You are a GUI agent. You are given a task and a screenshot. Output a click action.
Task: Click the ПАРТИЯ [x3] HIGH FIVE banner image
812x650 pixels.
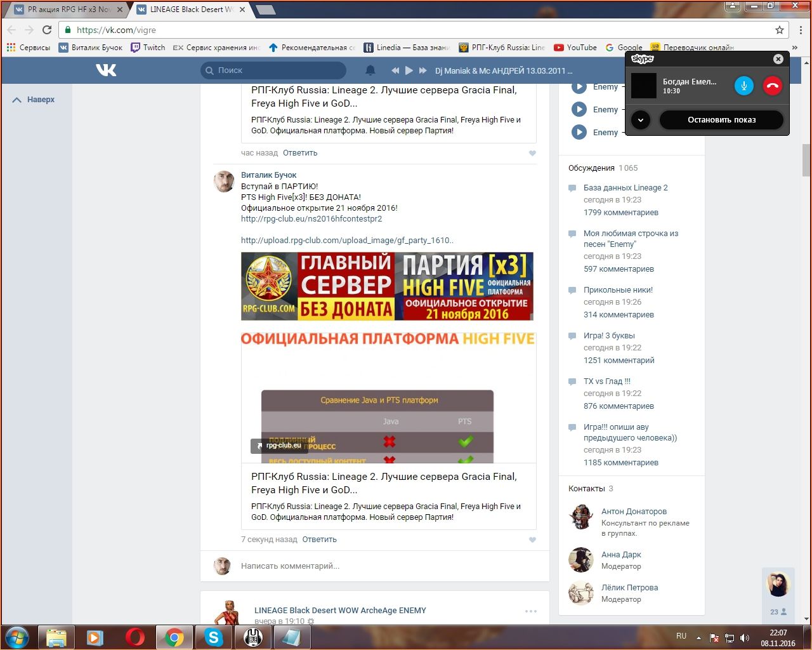[387, 286]
